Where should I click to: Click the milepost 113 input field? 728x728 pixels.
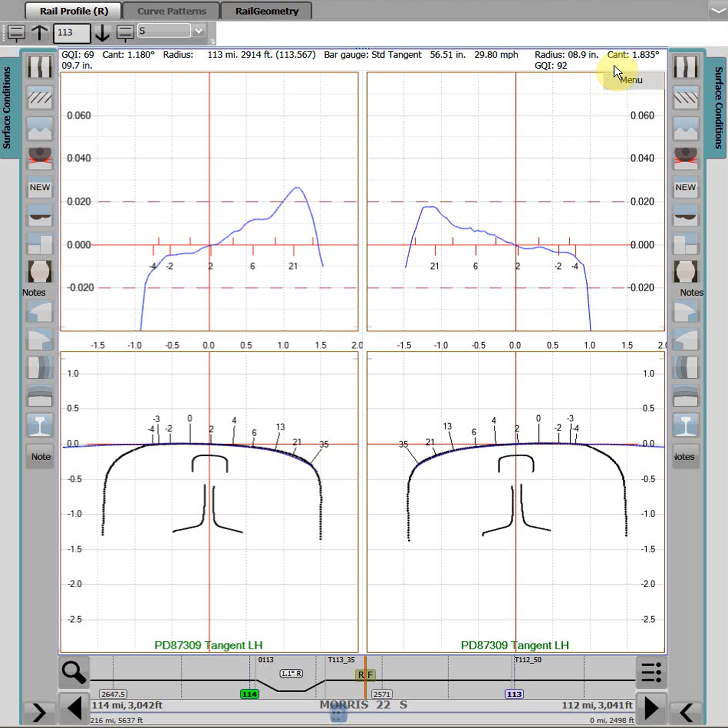tap(72, 33)
